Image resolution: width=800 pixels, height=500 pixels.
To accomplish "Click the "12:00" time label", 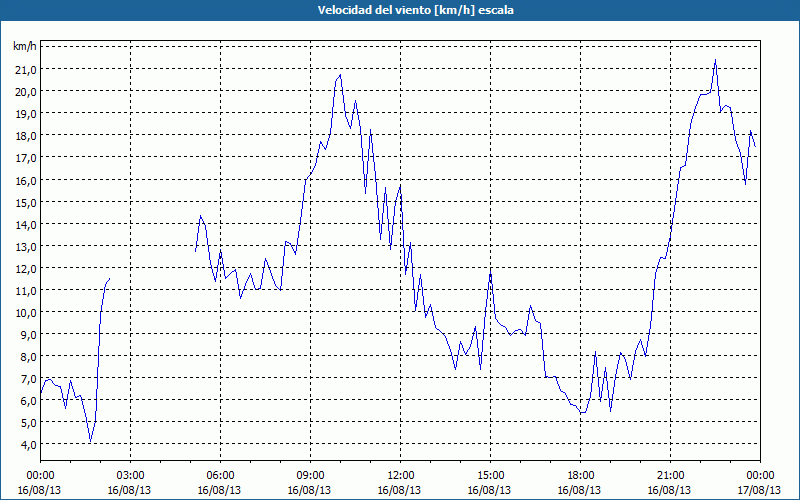I will click(401, 476).
